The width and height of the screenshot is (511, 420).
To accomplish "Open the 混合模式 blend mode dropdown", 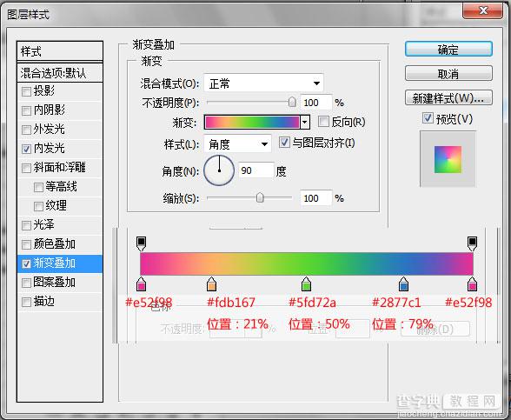I will point(263,83).
